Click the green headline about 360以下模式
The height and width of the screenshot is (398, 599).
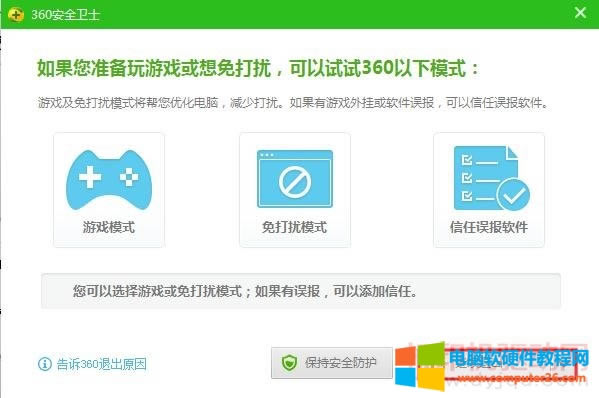click(258, 68)
